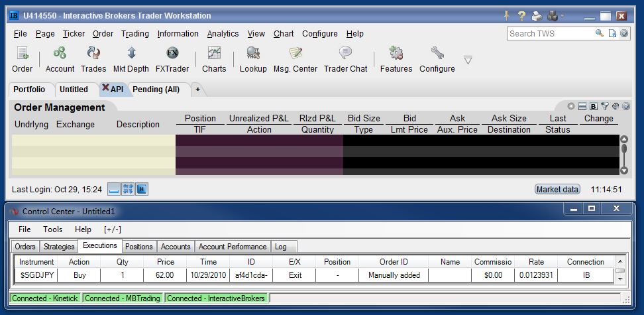Open the Trades toolbar icon
This screenshot has width=644, height=315.
click(93, 60)
